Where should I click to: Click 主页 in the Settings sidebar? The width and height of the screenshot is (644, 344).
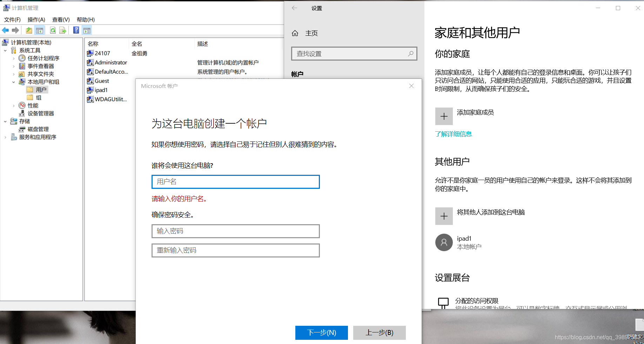311,33
